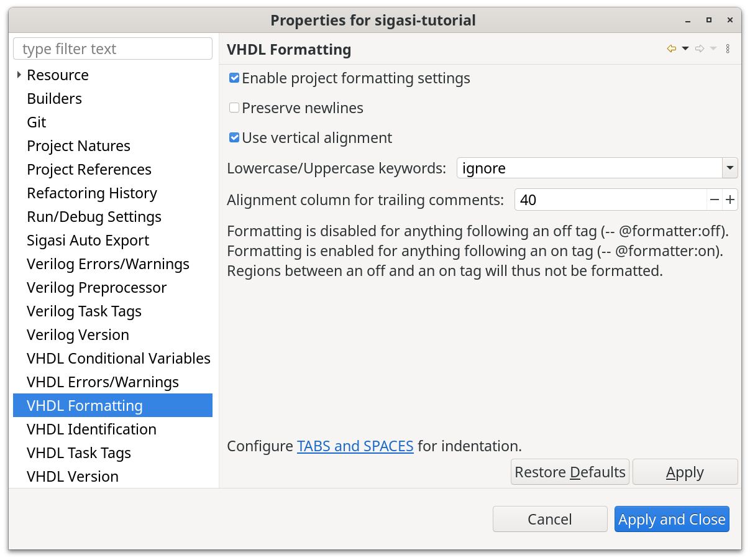Screen dimensions: 750x560
Task: Click the plus stepper for alignment column
Action: pyautogui.click(x=730, y=200)
